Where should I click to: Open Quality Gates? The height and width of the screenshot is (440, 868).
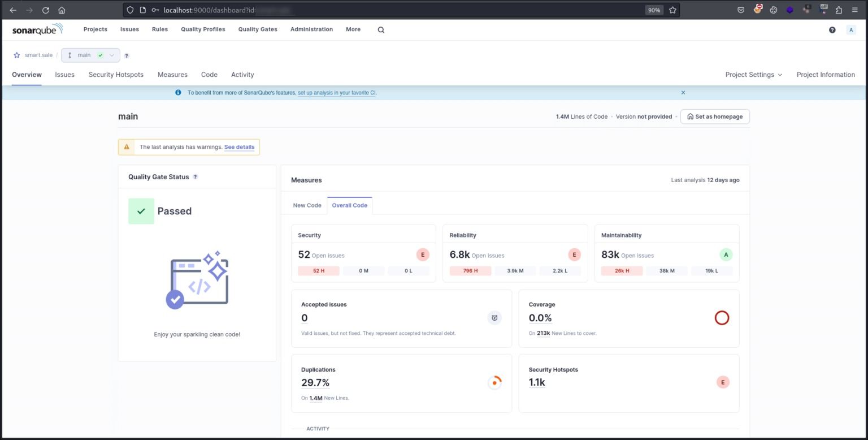[x=258, y=29]
